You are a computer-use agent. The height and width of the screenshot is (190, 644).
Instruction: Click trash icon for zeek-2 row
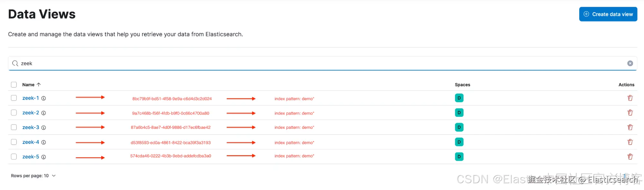click(630, 113)
